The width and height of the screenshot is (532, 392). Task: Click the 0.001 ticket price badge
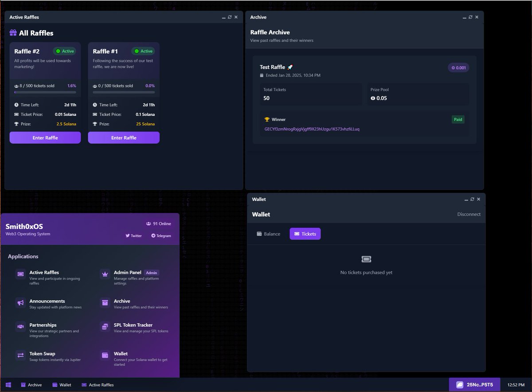tap(458, 68)
